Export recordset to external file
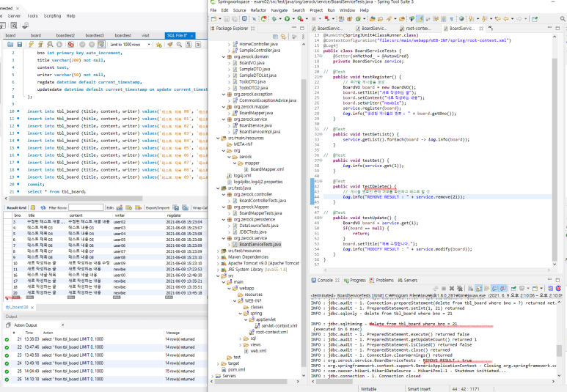This screenshot has width=567, height=392. click(x=176, y=208)
